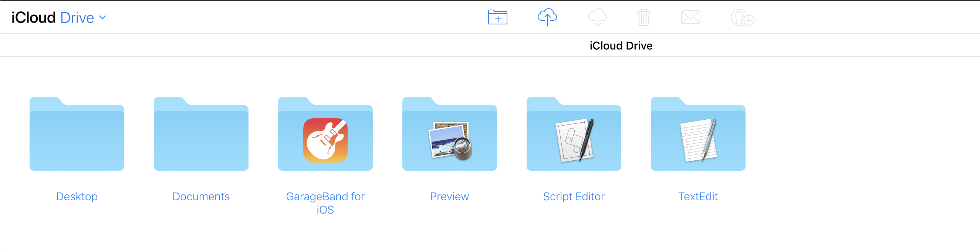Click the Add People share icon
The image size is (980, 252).
click(x=742, y=17)
